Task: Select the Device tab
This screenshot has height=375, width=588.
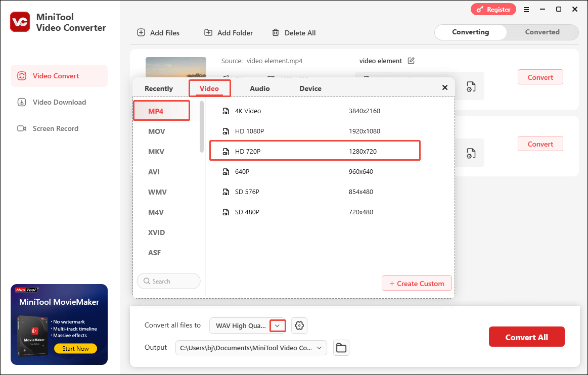Action: tap(310, 88)
